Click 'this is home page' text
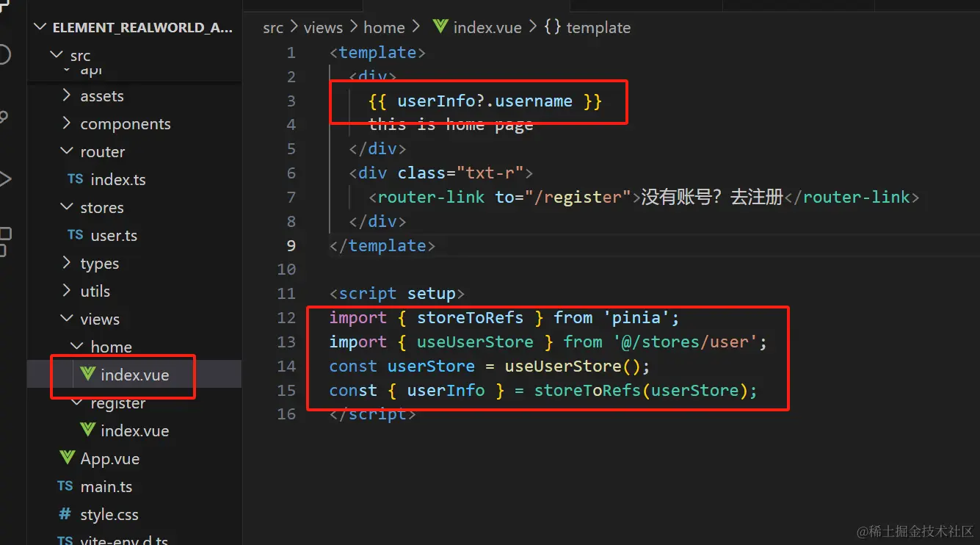Viewport: 980px width, 545px height. (x=451, y=126)
